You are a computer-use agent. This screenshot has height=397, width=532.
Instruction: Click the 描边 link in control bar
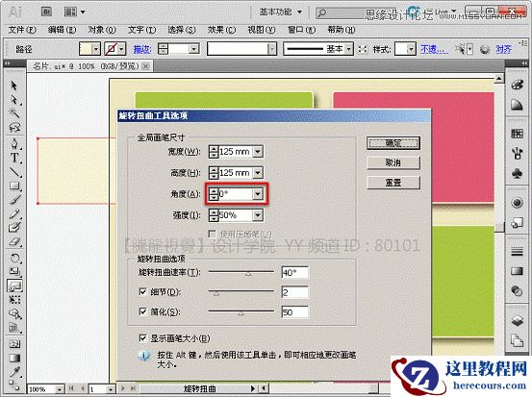pos(142,49)
